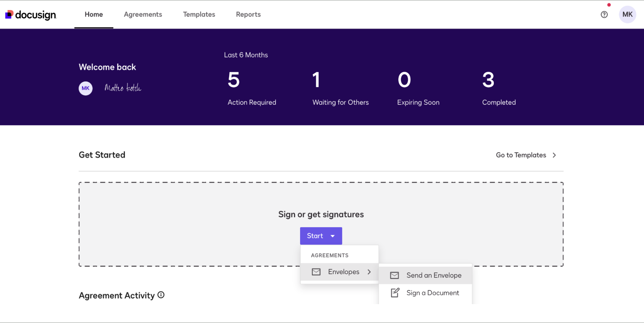The image size is (644, 323).
Task: Switch to the Agreements tab
Action: 143,14
